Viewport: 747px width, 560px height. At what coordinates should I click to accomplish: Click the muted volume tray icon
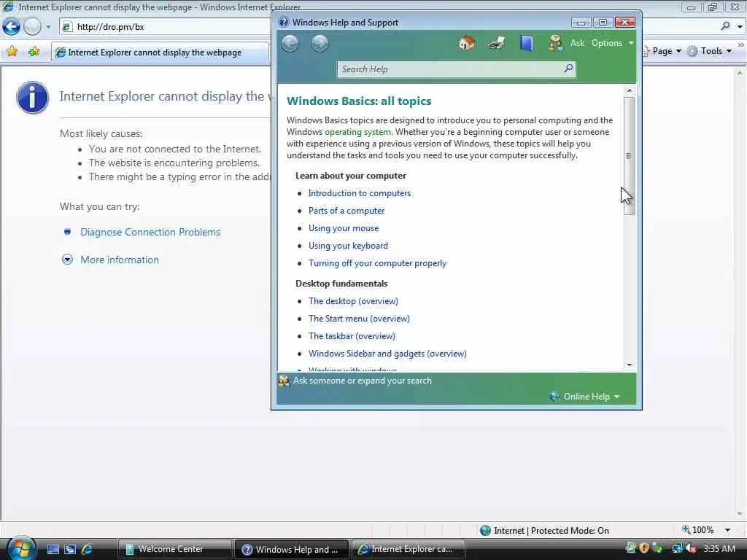[x=691, y=548]
